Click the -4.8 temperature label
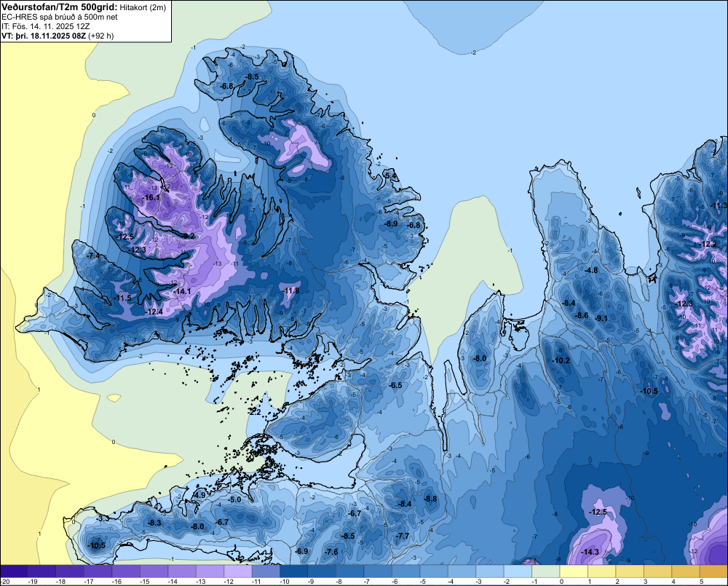The image size is (728, 586). pos(590,270)
